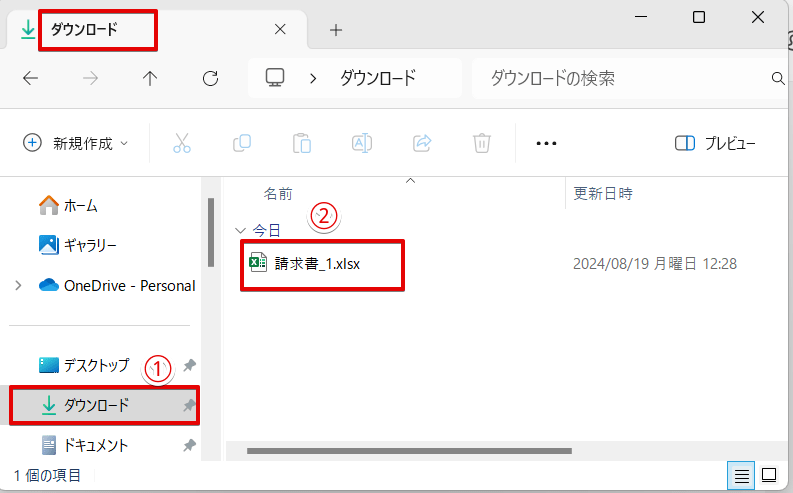Click the Back navigation arrow
This screenshot has height=493, width=793.
click(31, 78)
